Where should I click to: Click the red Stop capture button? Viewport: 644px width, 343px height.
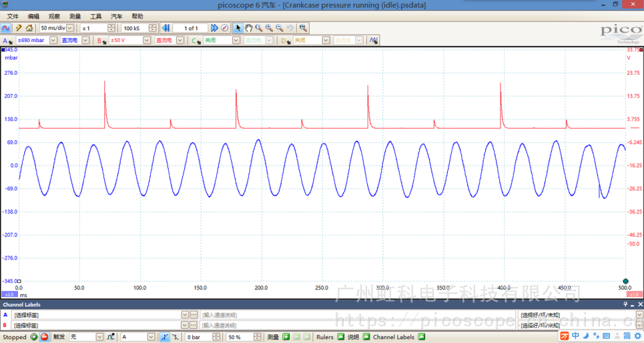pyautogui.click(x=44, y=337)
